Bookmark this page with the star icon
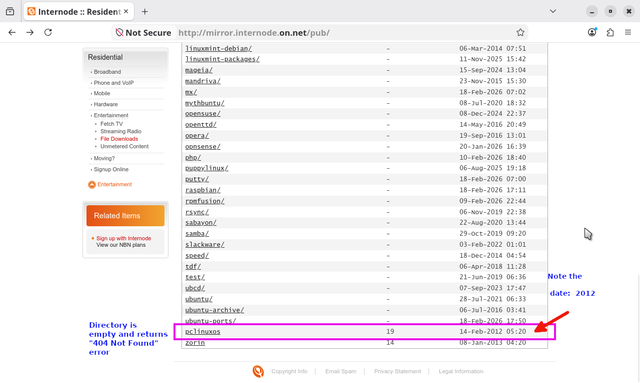This screenshot has height=383, width=640. coord(520,32)
